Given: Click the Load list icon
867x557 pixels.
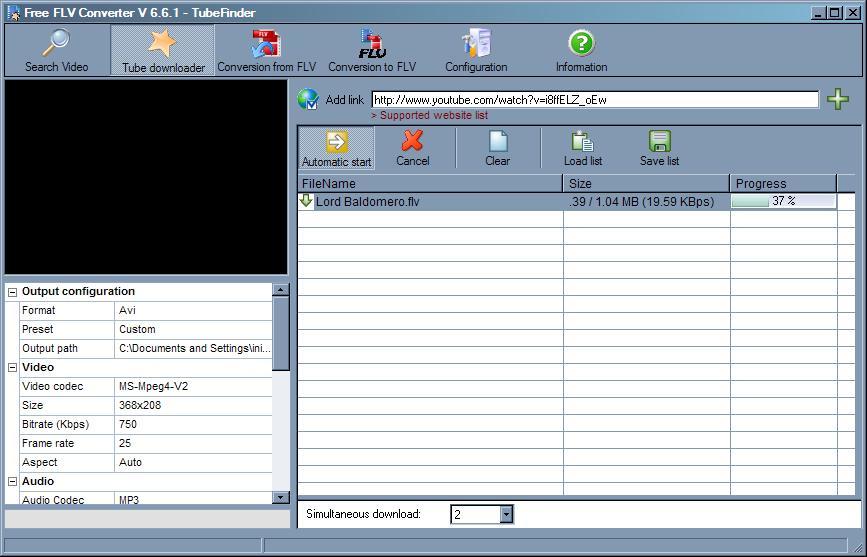Looking at the screenshot, I should pyautogui.click(x=583, y=142).
